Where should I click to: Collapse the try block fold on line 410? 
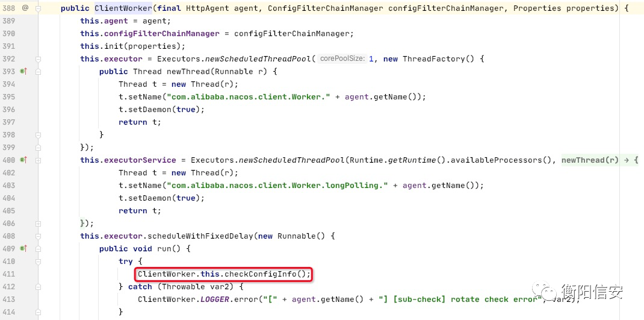(38, 261)
